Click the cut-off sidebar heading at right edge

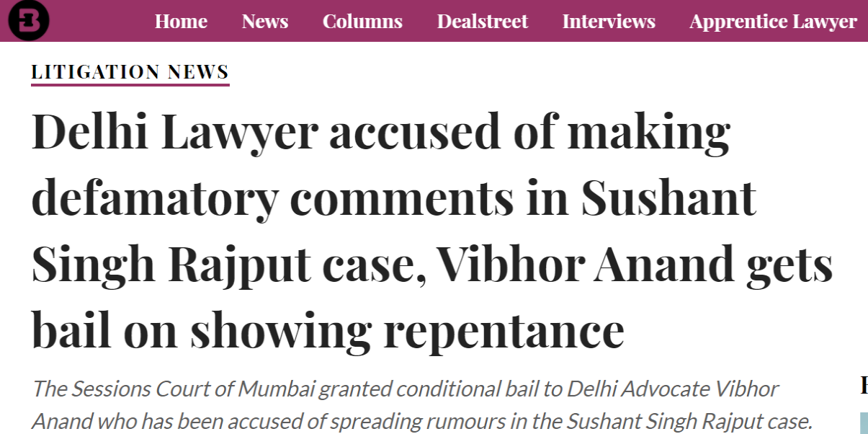click(x=864, y=385)
